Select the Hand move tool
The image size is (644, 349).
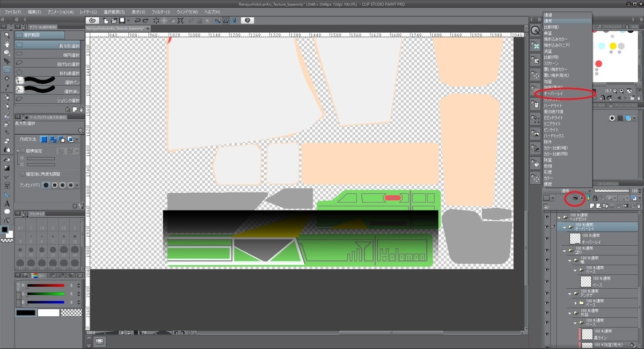coord(7,44)
